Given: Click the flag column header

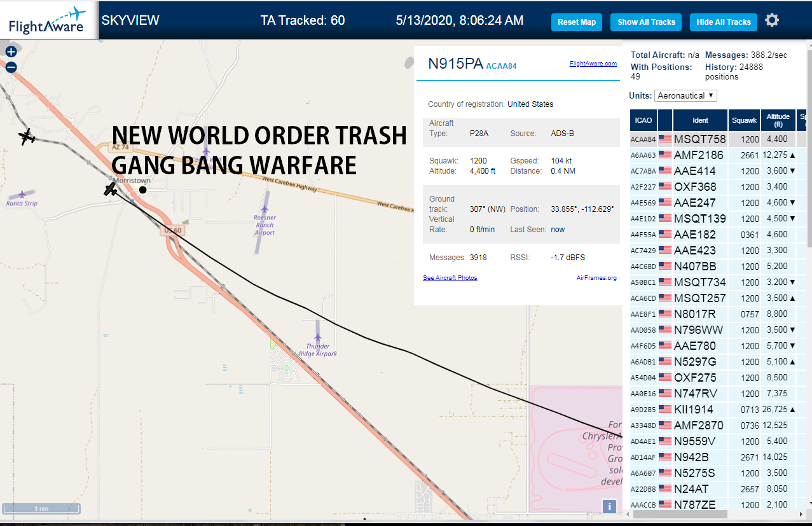Looking at the screenshot, I should [665, 120].
